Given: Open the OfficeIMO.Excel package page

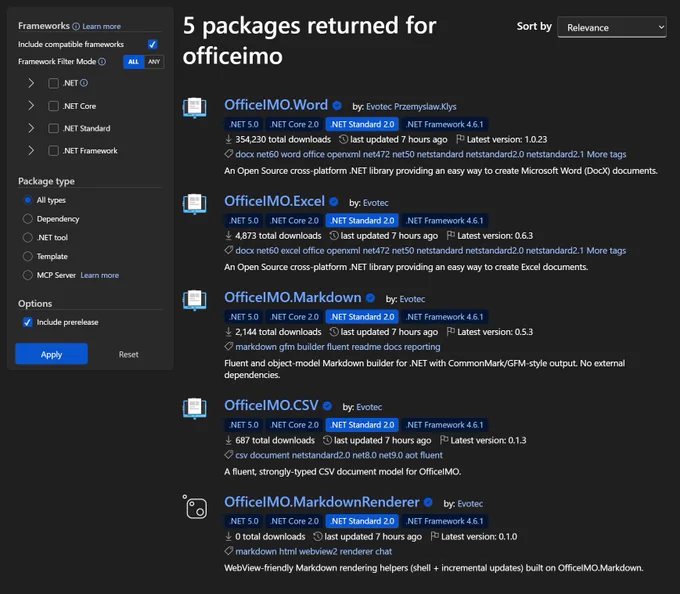Looking at the screenshot, I should coord(274,201).
